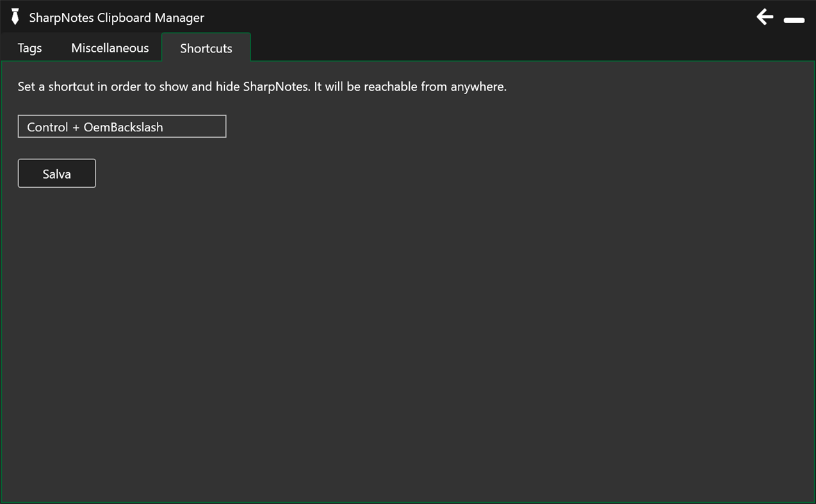Open the Miscellaneous tab
816x504 pixels.
click(x=110, y=47)
